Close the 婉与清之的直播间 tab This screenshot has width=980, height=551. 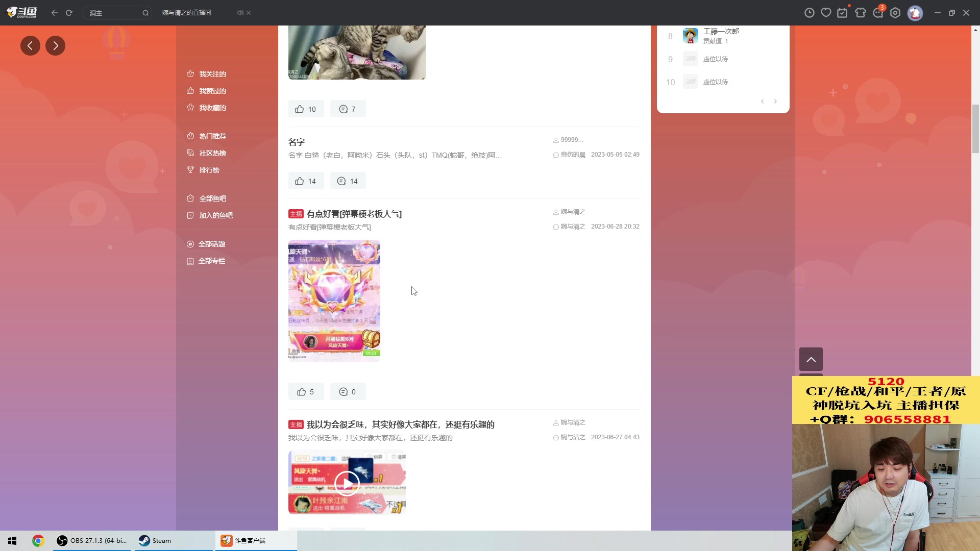tap(249, 13)
